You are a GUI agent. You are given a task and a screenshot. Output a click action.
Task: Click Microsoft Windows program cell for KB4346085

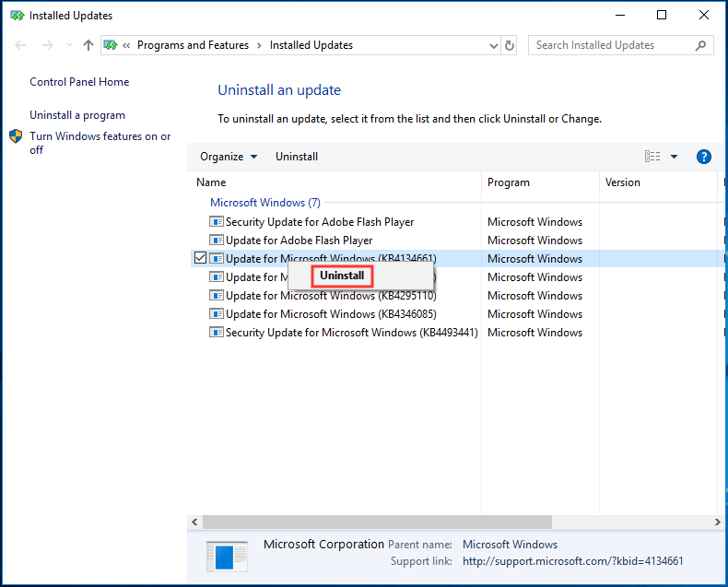(534, 314)
